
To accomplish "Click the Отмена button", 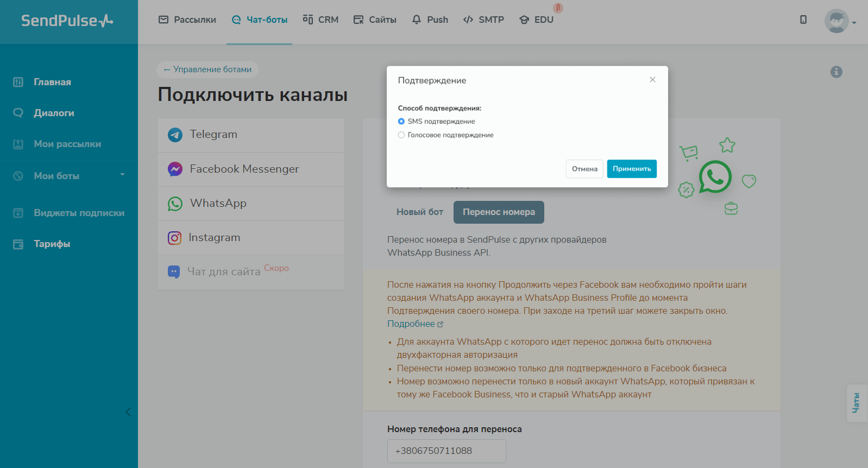I will click(584, 169).
